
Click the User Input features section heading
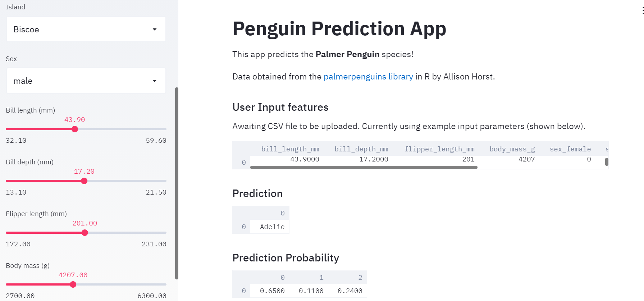click(280, 107)
